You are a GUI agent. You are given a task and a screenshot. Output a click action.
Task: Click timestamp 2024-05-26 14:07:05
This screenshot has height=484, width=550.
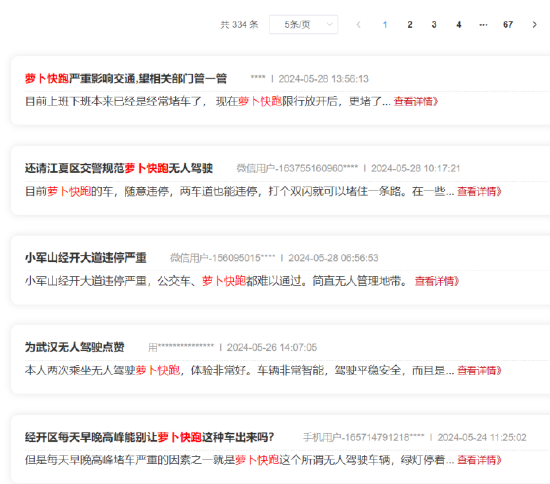[271, 348]
